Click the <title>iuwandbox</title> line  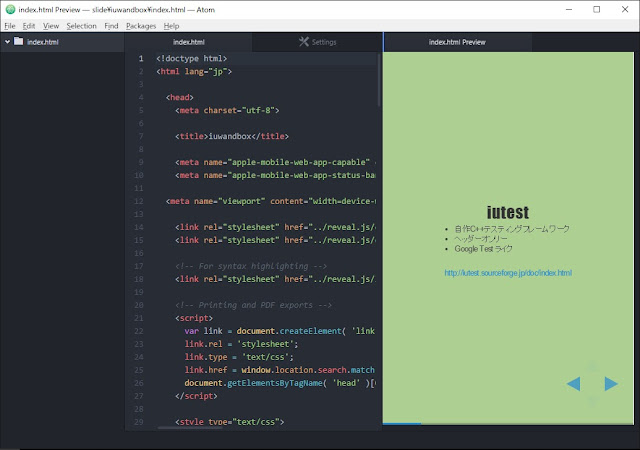click(x=232, y=136)
